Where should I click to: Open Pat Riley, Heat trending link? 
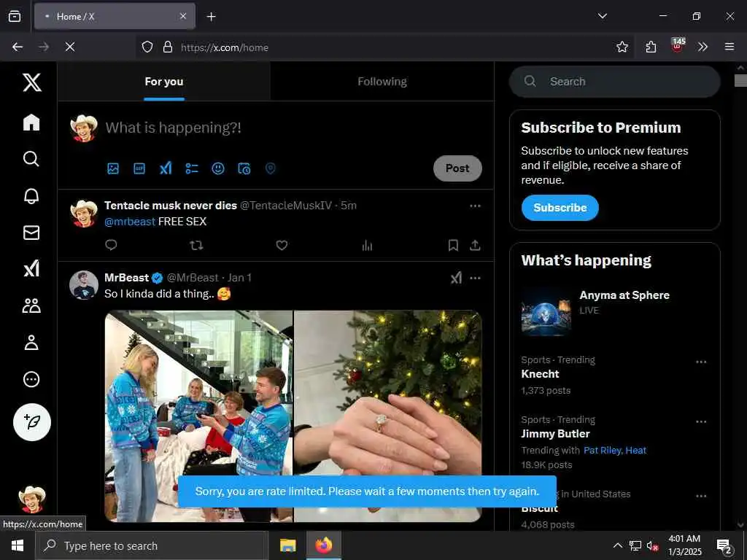tap(614, 451)
